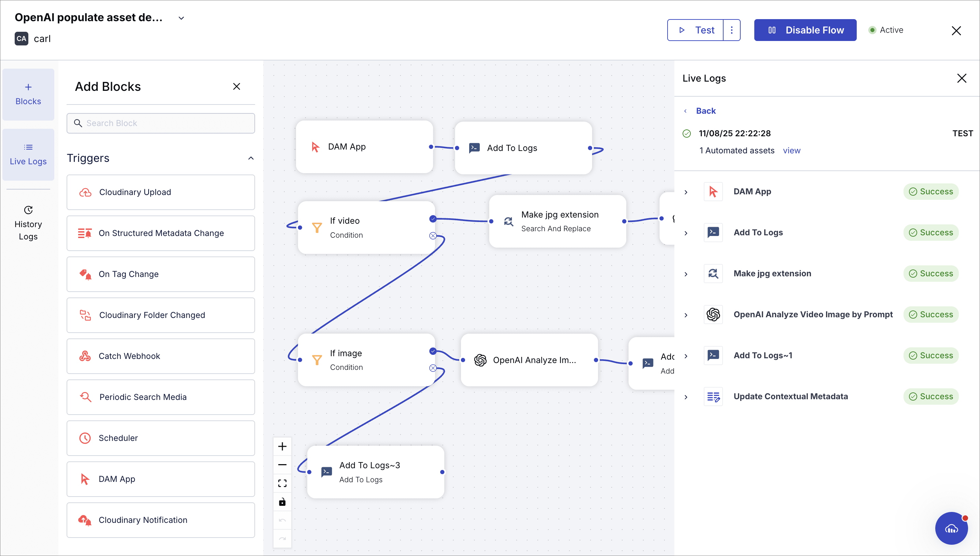Open the view automated assets link
Image resolution: width=980 pixels, height=556 pixels.
pyautogui.click(x=792, y=151)
